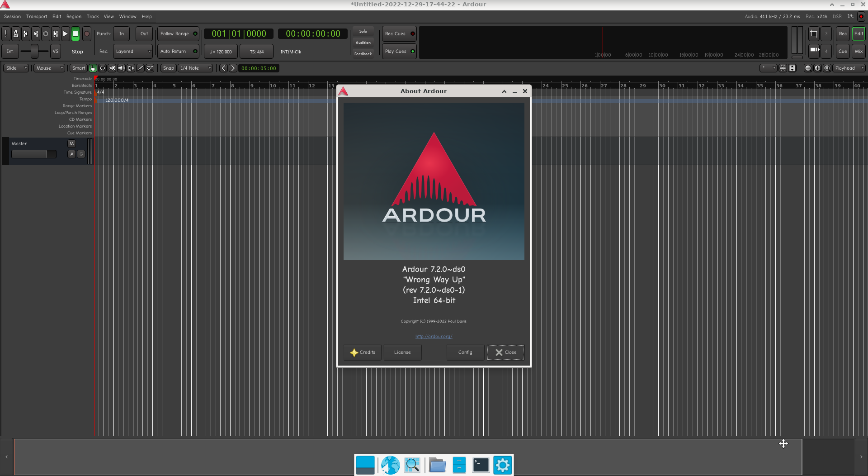Click the playhead-to-marker action button
The image size is (868, 476).
(814, 50)
